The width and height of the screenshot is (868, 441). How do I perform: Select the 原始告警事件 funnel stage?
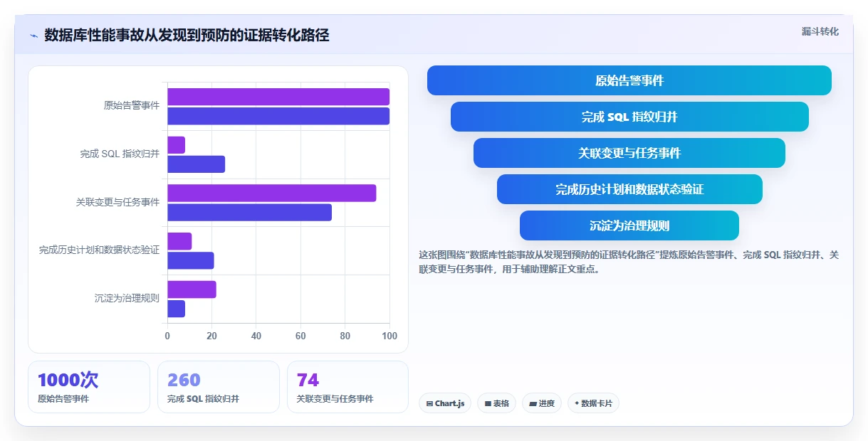coord(629,80)
